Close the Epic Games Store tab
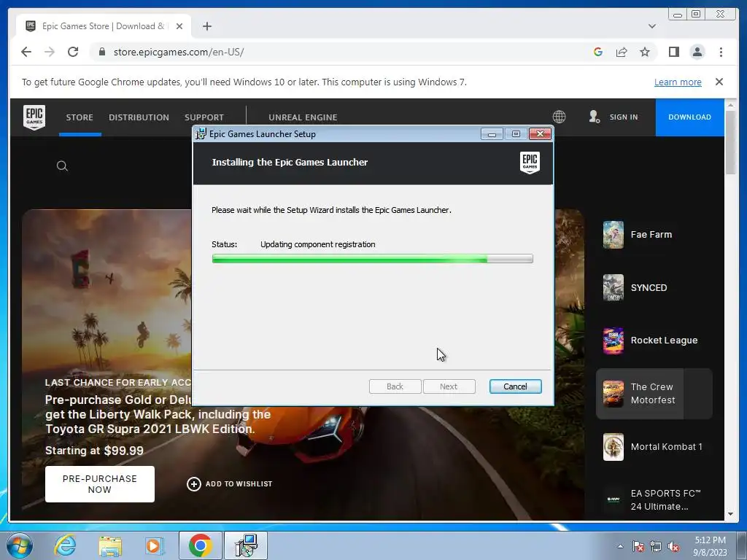Image resolution: width=747 pixels, height=560 pixels. pyautogui.click(x=179, y=26)
